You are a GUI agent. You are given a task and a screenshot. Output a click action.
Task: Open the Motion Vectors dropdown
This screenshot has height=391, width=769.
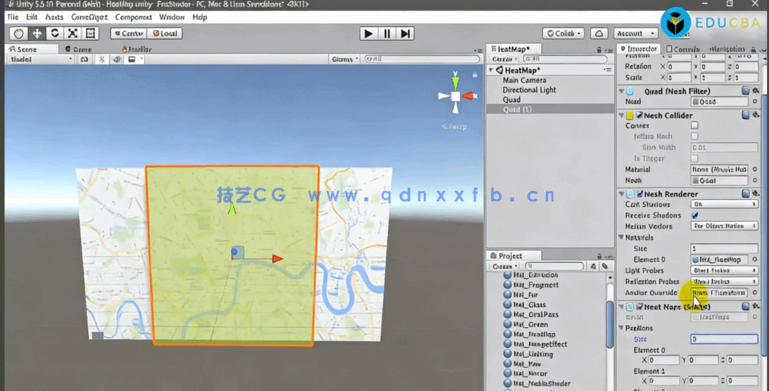724,226
